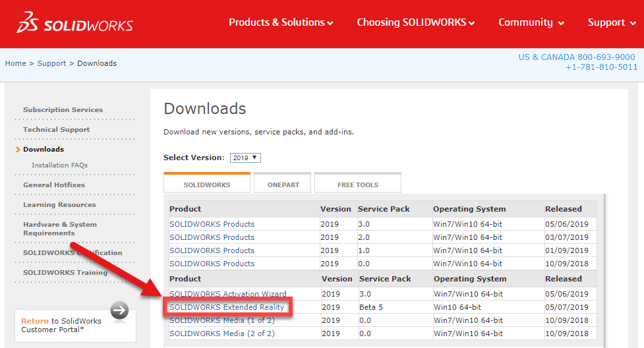
Task: Open SOLIDWORKS Products service pack 2.0
Action: [212, 237]
